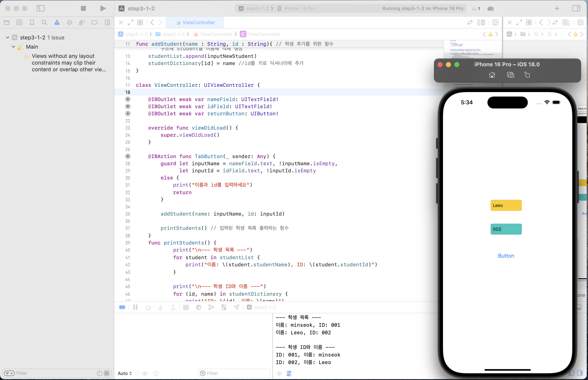588x380 pixels.
Task: Open the Report navigator icon
Action: [107, 22]
